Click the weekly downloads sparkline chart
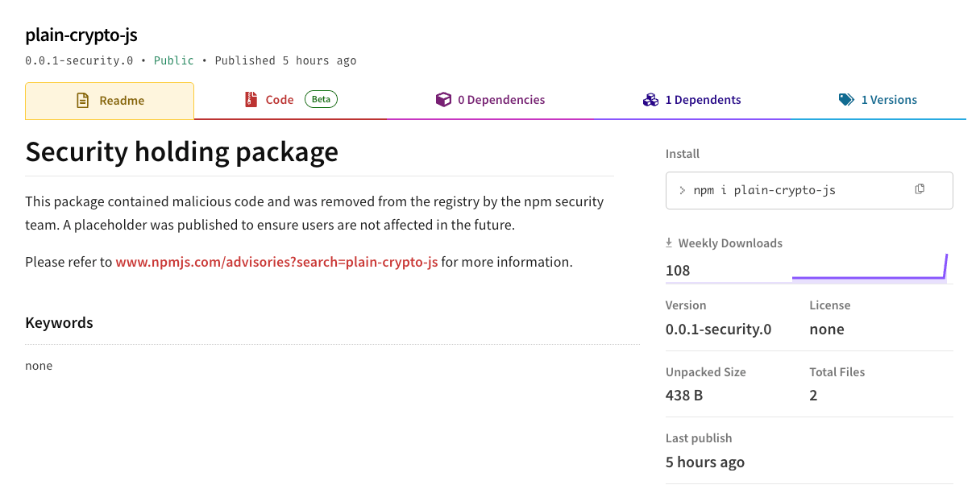 tap(870, 272)
